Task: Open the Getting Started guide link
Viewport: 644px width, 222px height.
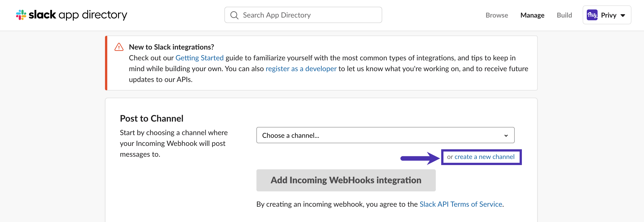Action: (x=199, y=58)
